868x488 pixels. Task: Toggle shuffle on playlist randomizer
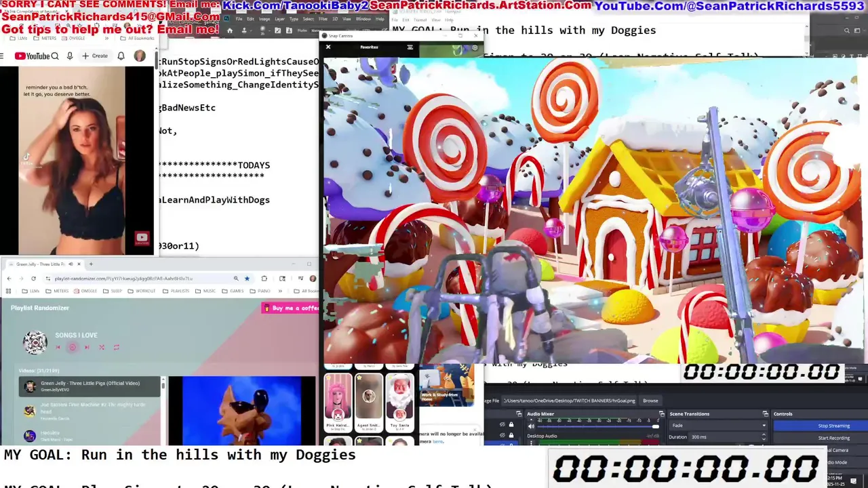click(x=102, y=347)
